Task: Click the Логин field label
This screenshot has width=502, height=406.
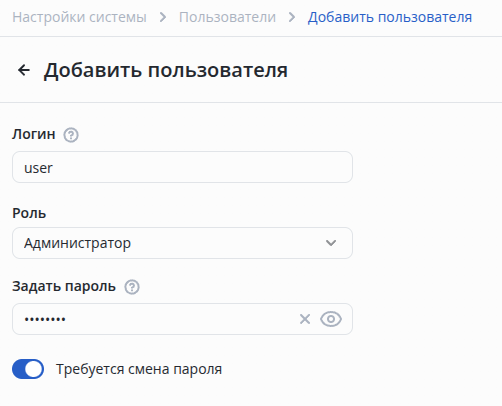Action: click(34, 134)
